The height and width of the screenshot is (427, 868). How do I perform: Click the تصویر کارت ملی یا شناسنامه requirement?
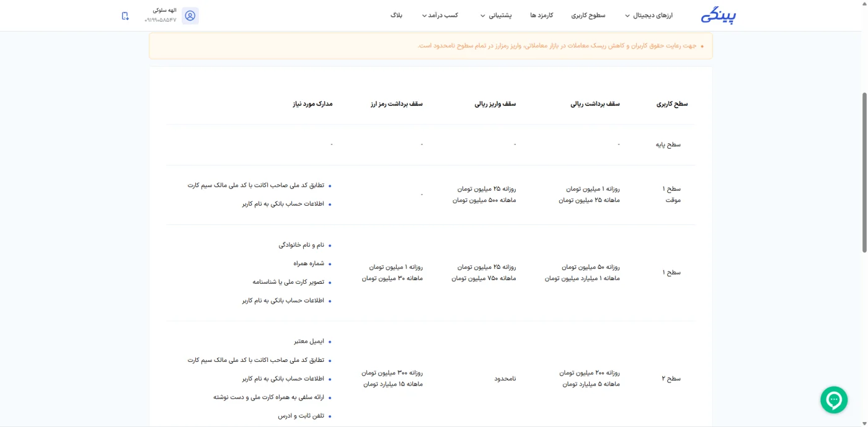[288, 282]
